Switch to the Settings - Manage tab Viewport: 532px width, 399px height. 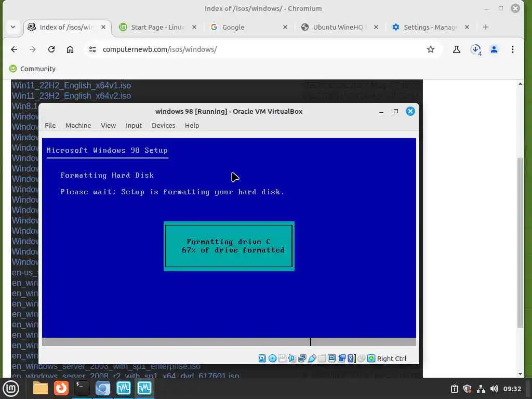pyautogui.click(x=430, y=27)
